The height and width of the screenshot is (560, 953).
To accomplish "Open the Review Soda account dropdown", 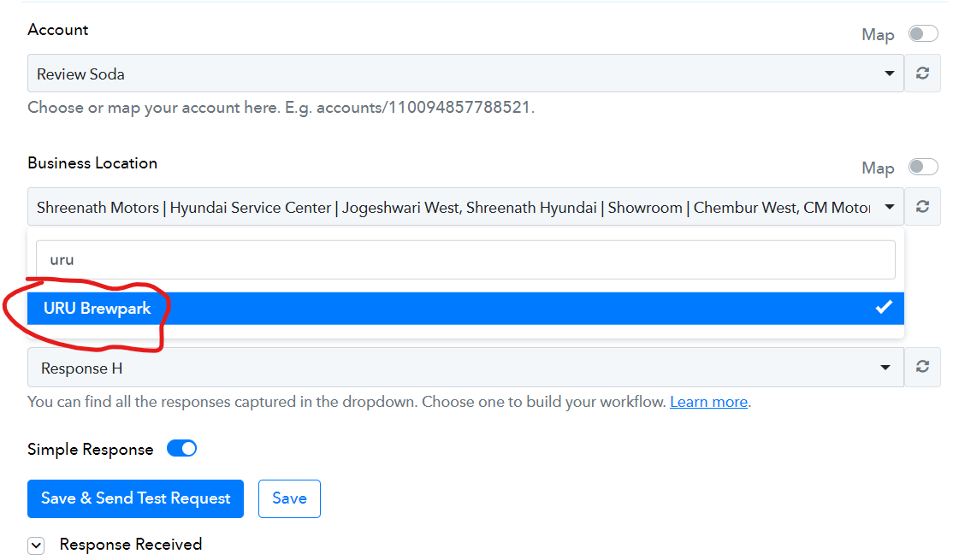I will point(465,74).
